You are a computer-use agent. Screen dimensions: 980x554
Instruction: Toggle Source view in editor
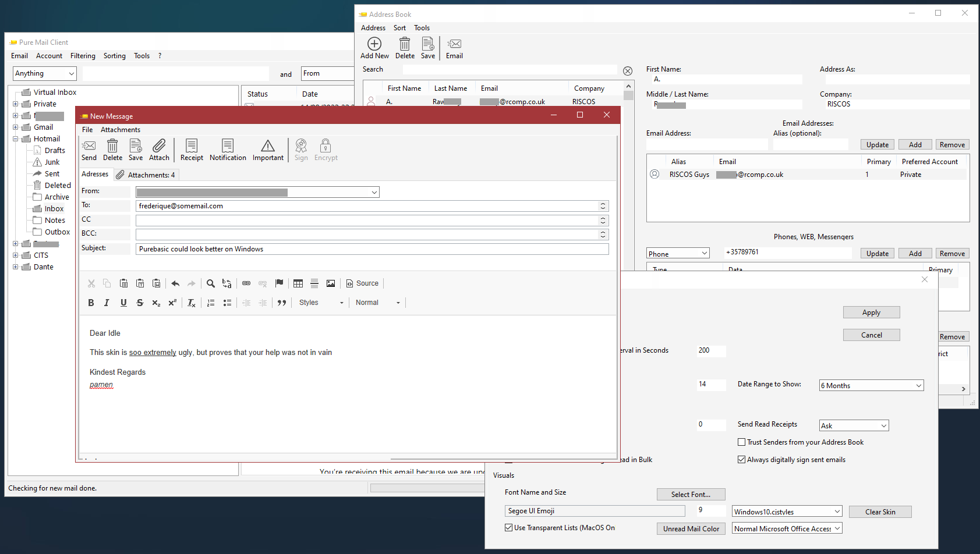[362, 283]
